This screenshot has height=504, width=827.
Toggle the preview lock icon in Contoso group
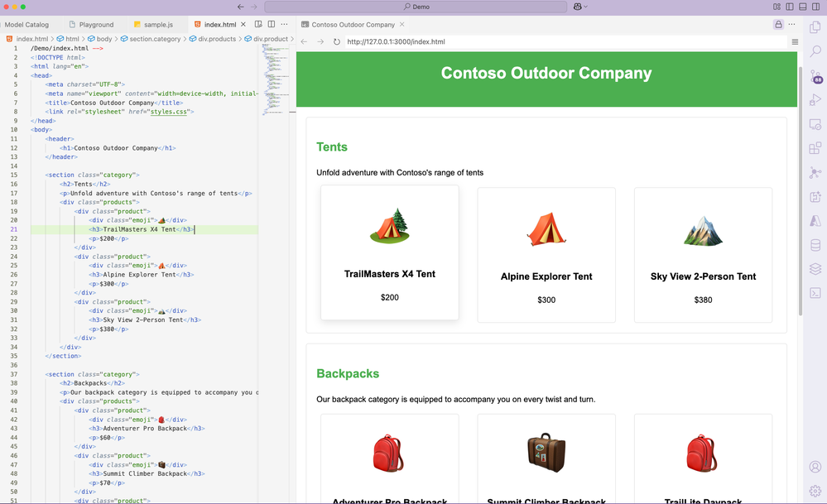click(x=778, y=24)
